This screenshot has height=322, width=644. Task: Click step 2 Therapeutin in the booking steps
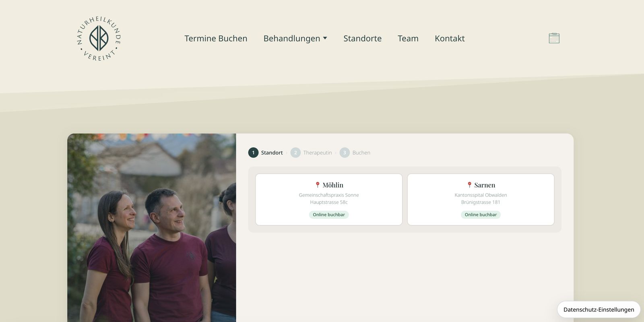pyautogui.click(x=311, y=153)
